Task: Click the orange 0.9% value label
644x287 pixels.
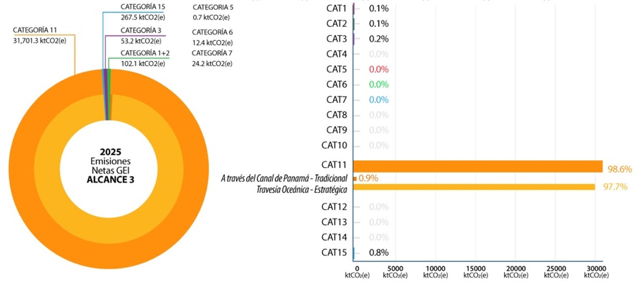Action: click(x=368, y=178)
